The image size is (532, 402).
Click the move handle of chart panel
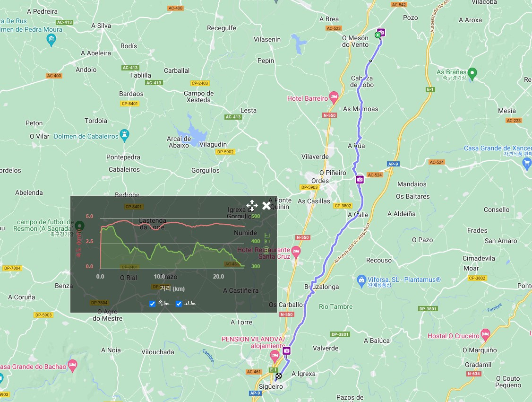252,205
